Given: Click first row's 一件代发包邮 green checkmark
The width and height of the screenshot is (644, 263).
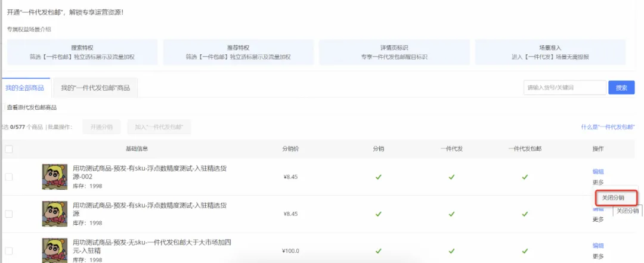Looking at the screenshot, I should click(525, 177).
